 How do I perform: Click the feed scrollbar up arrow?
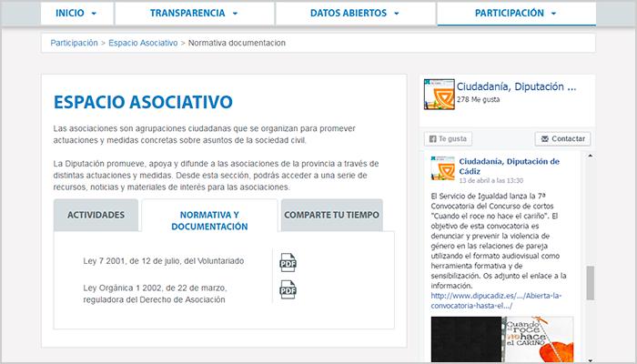591,156
